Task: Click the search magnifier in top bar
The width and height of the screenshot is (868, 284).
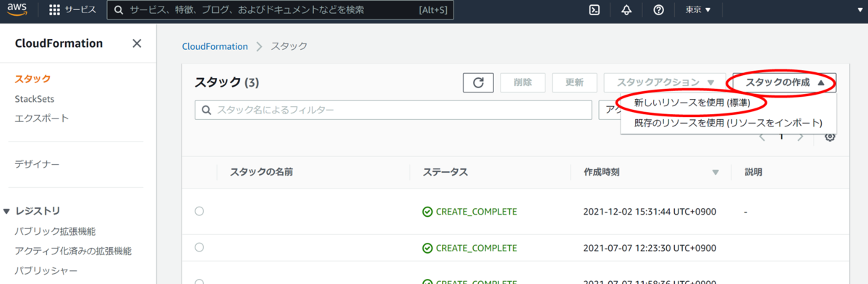Action: pyautogui.click(x=119, y=11)
